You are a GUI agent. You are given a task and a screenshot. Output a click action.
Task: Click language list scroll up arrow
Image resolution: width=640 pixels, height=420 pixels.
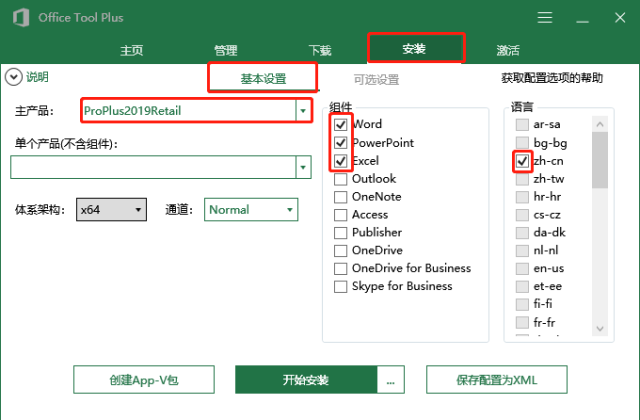point(600,124)
